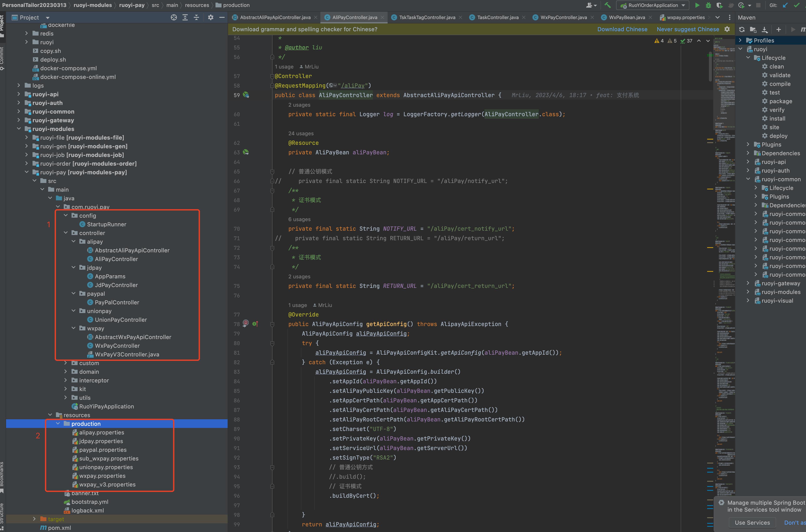Open RuoYiOrderApplication run configuration dropdown
Screen dimensions: 806x532
tap(653, 5)
